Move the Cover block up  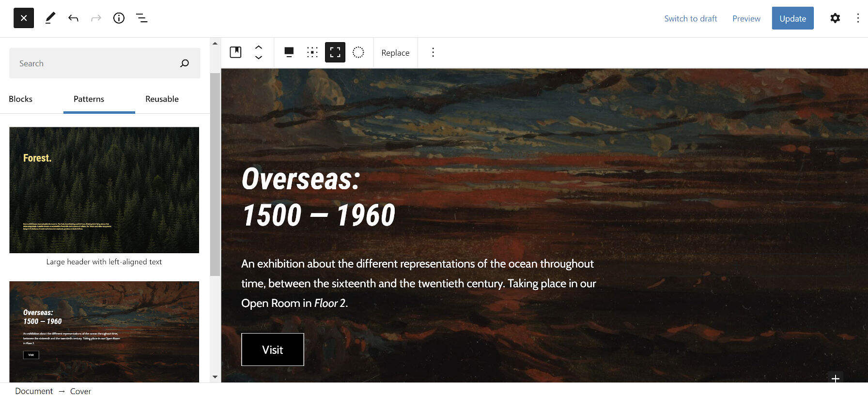(259, 47)
